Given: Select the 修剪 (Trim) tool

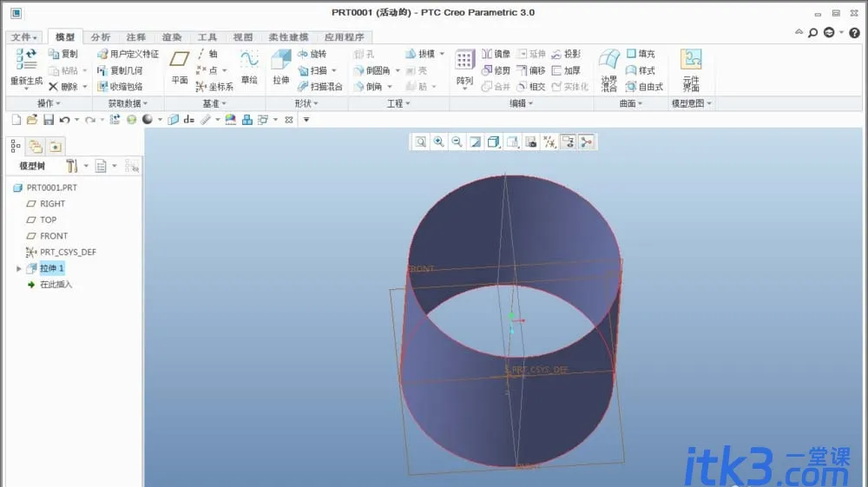Looking at the screenshot, I should tap(496, 70).
